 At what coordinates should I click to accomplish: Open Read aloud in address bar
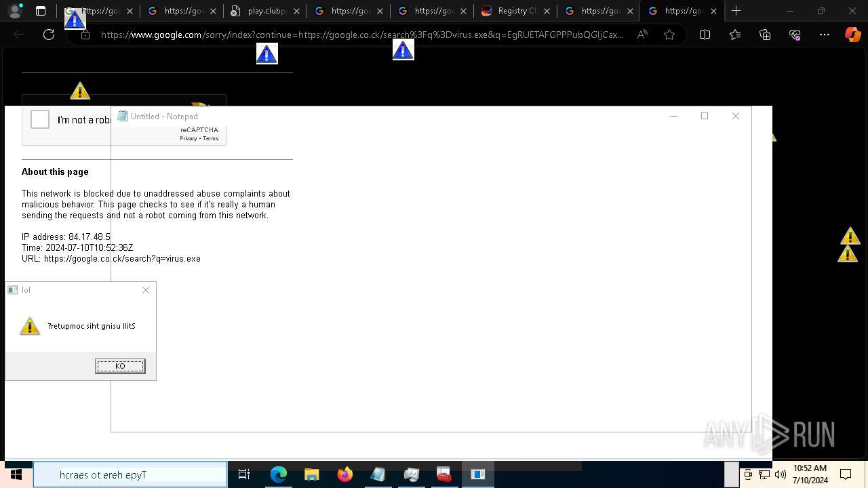642,35
